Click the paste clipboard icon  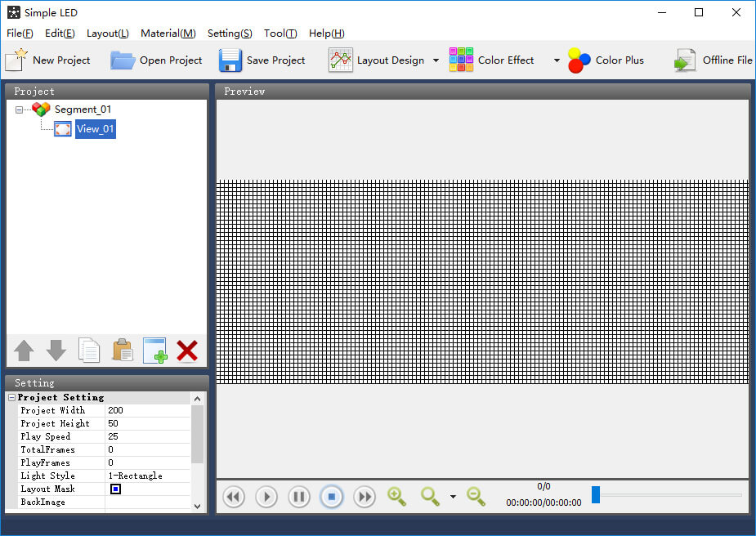coord(123,351)
